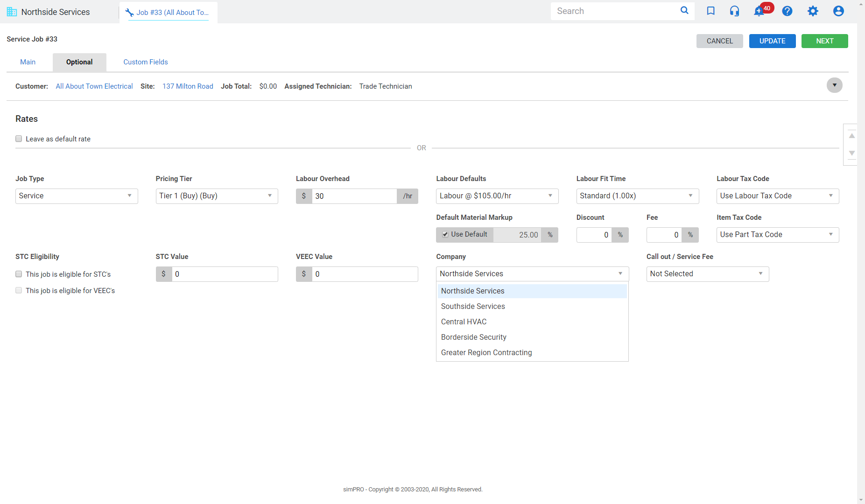Open the help question mark icon
The height and width of the screenshot is (504, 865).
(x=787, y=11)
